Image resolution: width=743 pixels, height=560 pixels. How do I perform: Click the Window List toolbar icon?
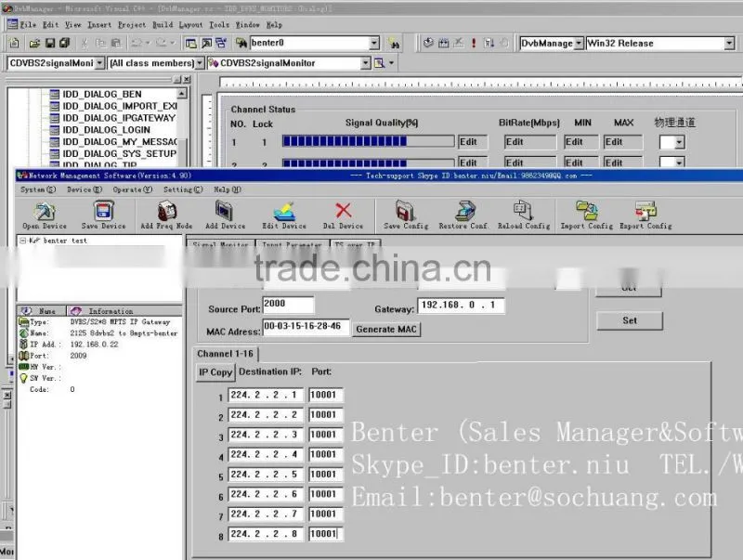[221, 44]
